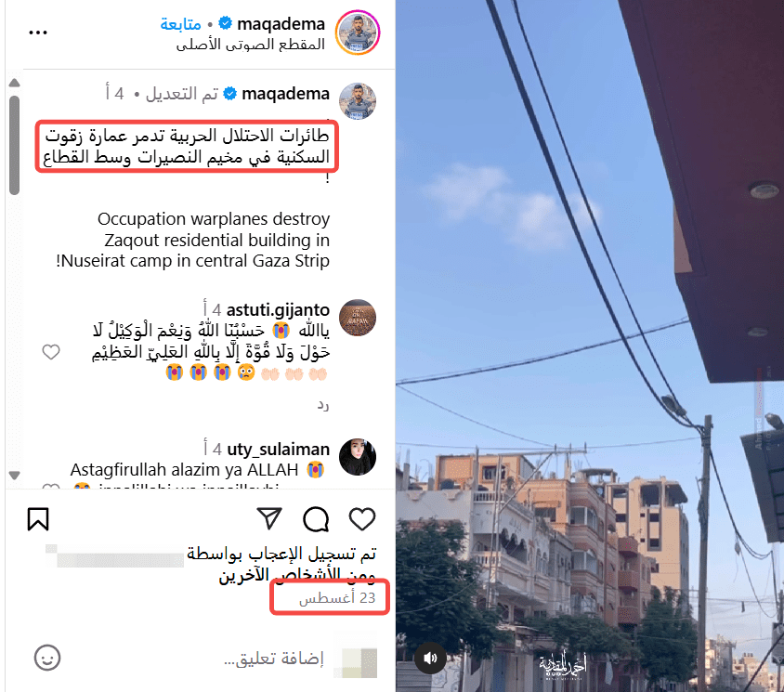Open the original audio المقطع الصوتي الأصلي link
The height and width of the screenshot is (692, 784).
251,45
